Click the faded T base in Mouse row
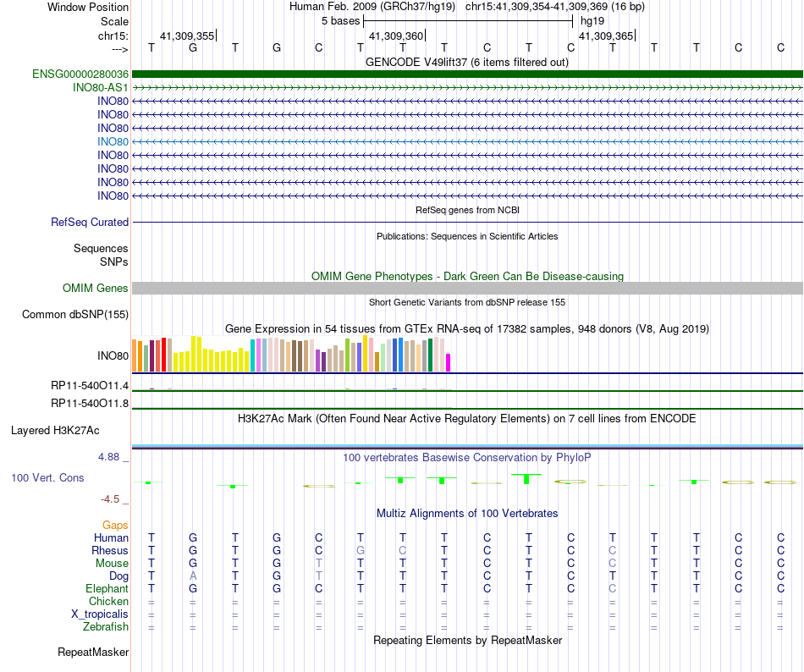 click(319, 564)
